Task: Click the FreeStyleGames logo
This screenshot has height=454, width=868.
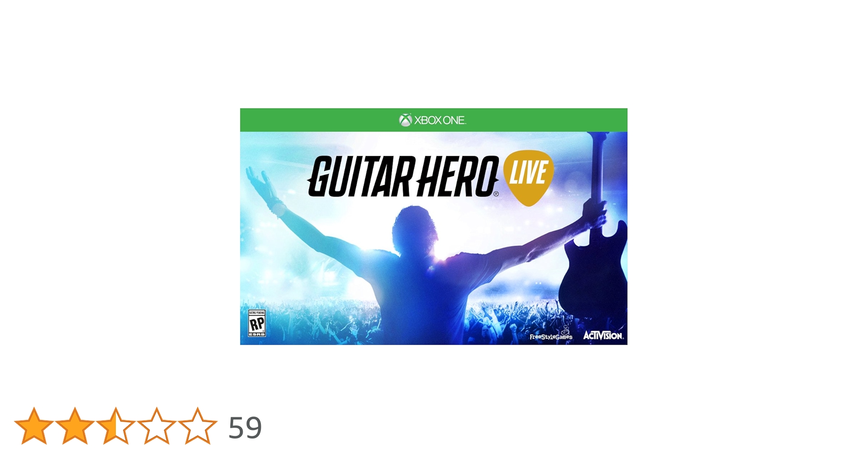Action: tap(551, 336)
